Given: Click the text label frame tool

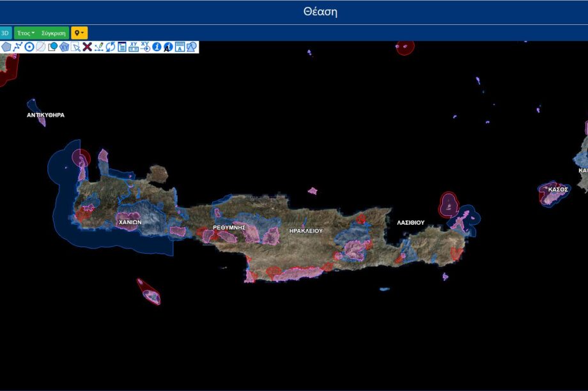Looking at the screenshot, I should point(180,47).
